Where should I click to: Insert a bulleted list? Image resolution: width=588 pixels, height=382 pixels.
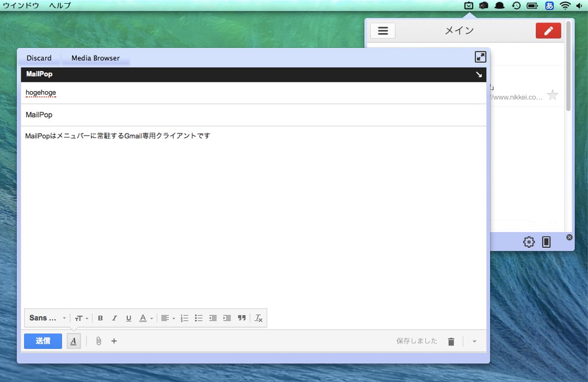pos(198,318)
